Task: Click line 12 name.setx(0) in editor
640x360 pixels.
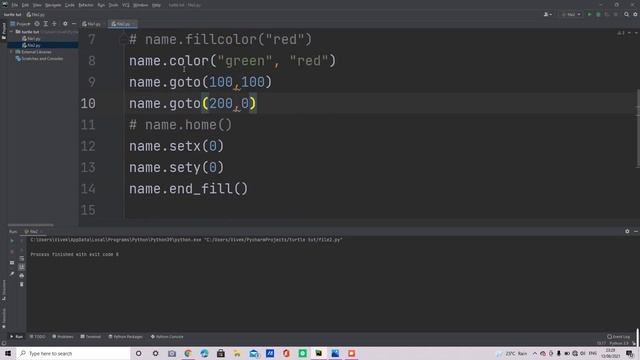Action: [x=176, y=146]
